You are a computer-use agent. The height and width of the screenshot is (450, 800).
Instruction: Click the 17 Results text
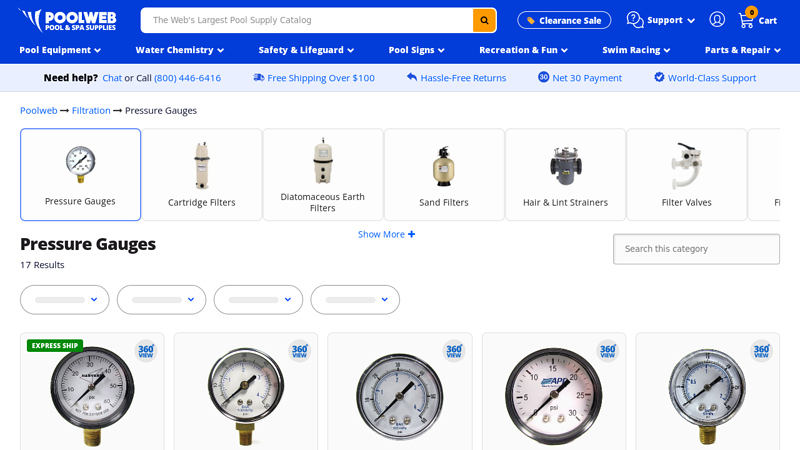click(x=42, y=265)
